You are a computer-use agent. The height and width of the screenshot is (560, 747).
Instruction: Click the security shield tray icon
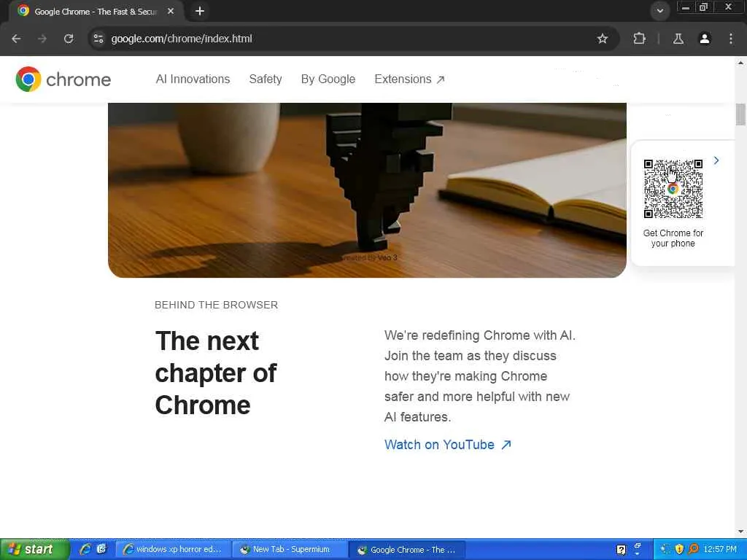coord(679,549)
